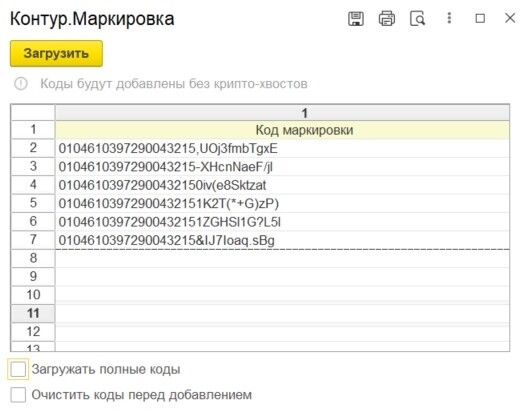Image resolution: width=528 pixels, height=414 pixels.
Task: Click the empty cell in row 9
Action: pos(282,277)
